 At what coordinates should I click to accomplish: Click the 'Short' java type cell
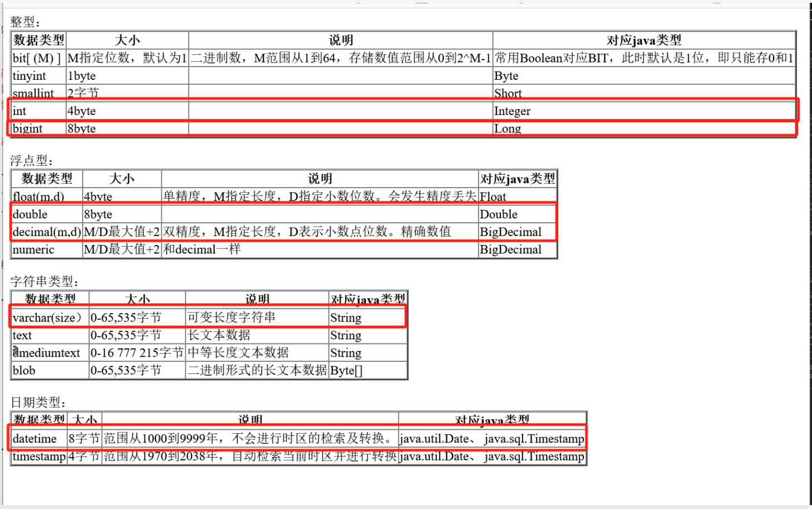tap(644, 93)
